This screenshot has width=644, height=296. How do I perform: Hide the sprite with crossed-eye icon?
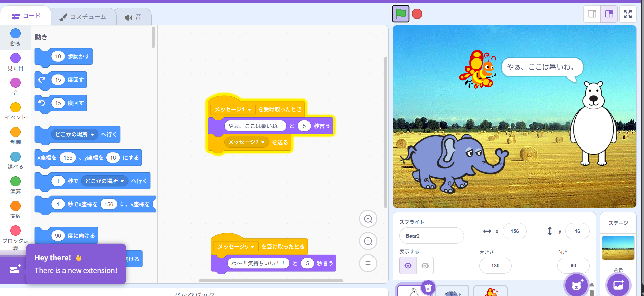(425, 266)
